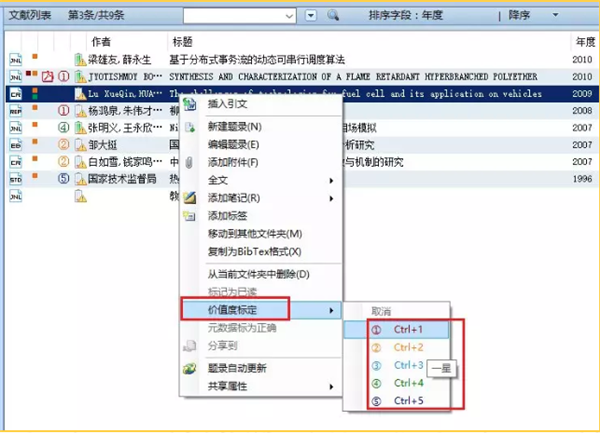Click five-star rating icon in 国家技术监督局 row
The width and height of the screenshot is (600, 433).
[x=64, y=178]
